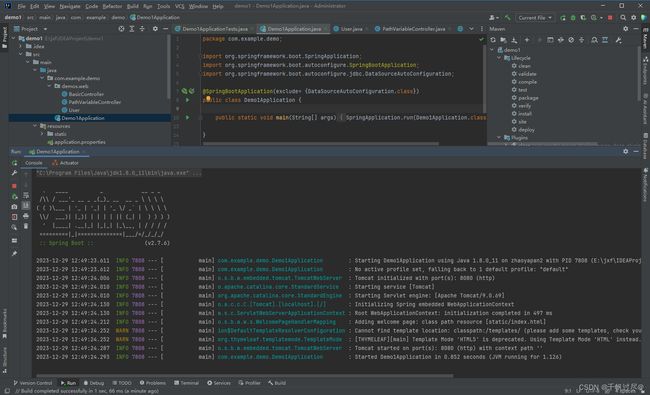Open Services tool window button
Image resolution: width=650 pixels, height=395 pixels.
(x=219, y=383)
